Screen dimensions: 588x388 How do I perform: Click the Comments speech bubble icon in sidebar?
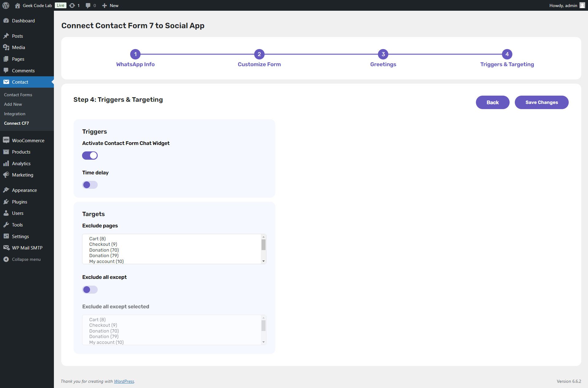pos(6,70)
